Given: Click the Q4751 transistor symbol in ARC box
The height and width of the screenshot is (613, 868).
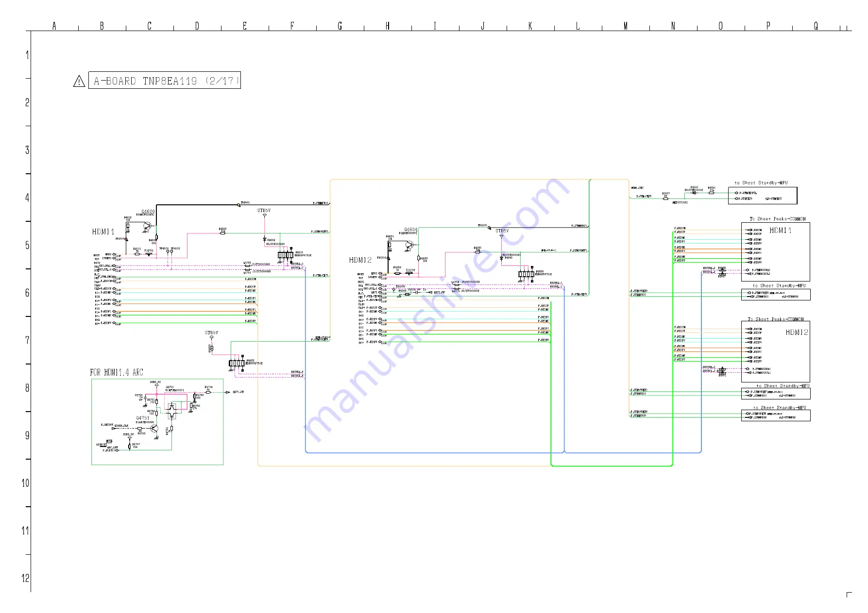Looking at the screenshot, I should point(154,429).
